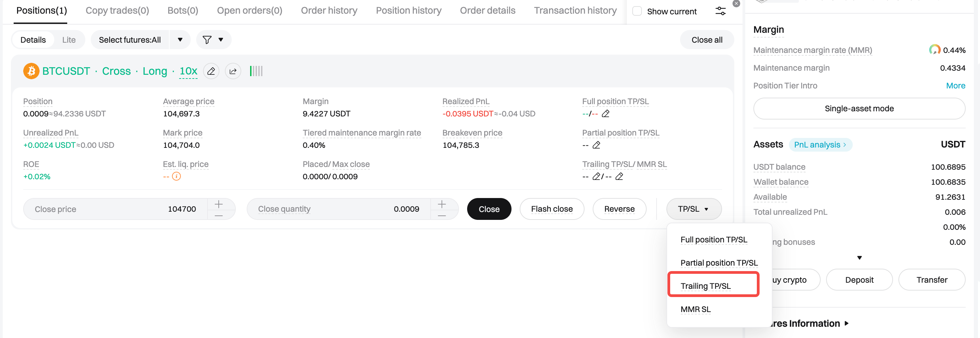Image resolution: width=980 pixels, height=338 pixels.
Task: Expand the assets section down arrow
Action: tap(859, 258)
